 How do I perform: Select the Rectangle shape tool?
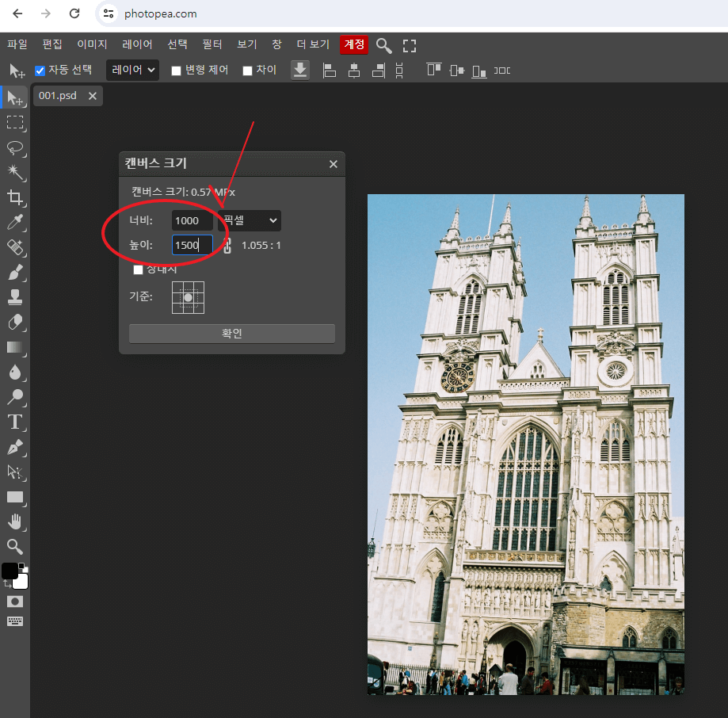(15, 497)
